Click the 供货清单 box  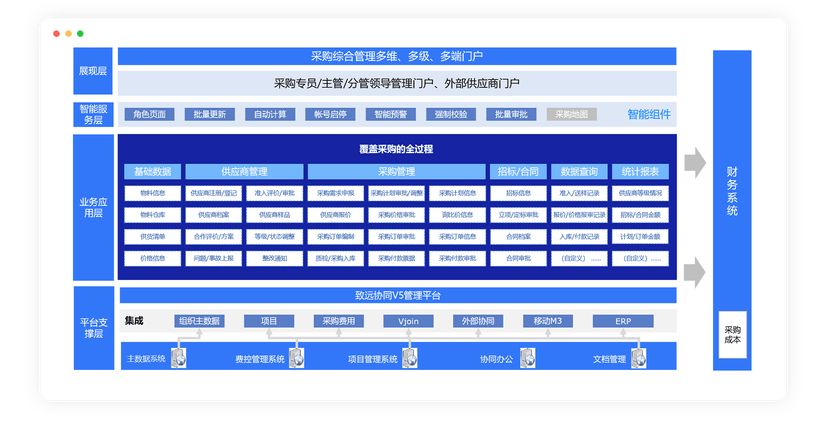pyautogui.click(x=153, y=237)
